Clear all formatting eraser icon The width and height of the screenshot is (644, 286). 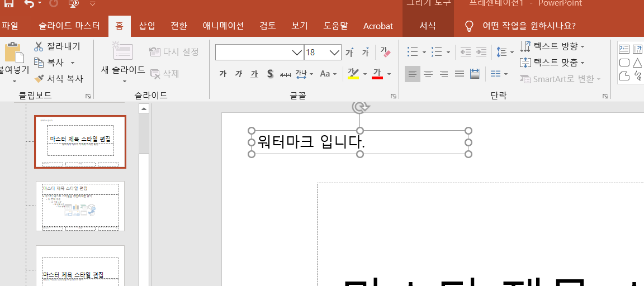click(385, 52)
